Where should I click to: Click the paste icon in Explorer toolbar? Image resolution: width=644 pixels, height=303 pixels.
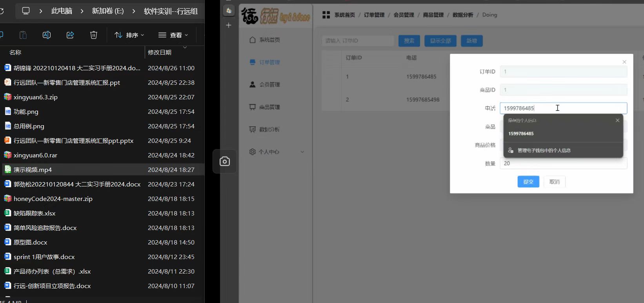(23, 35)
